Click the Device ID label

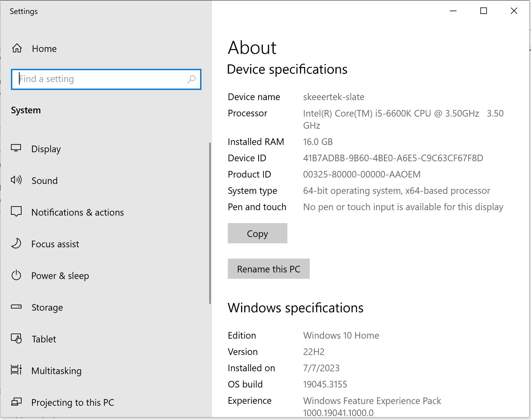point(247,158)
